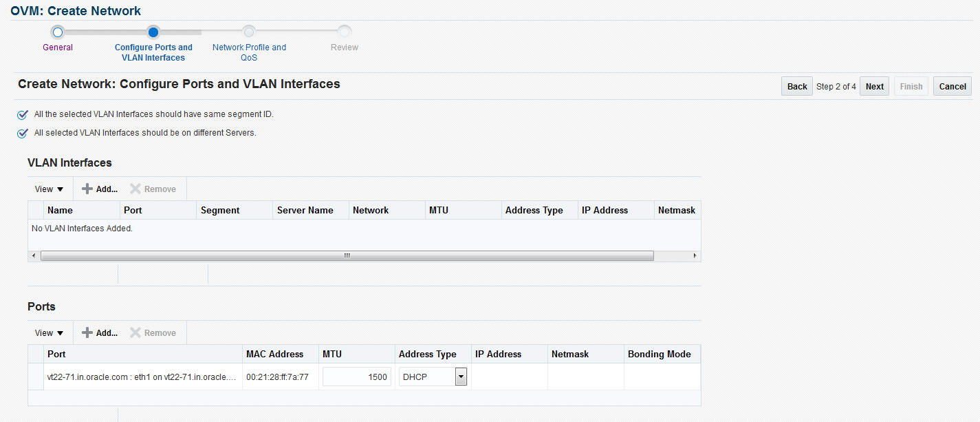Click the Network column header
Screen dimensions: 980x422
point(387,211)
